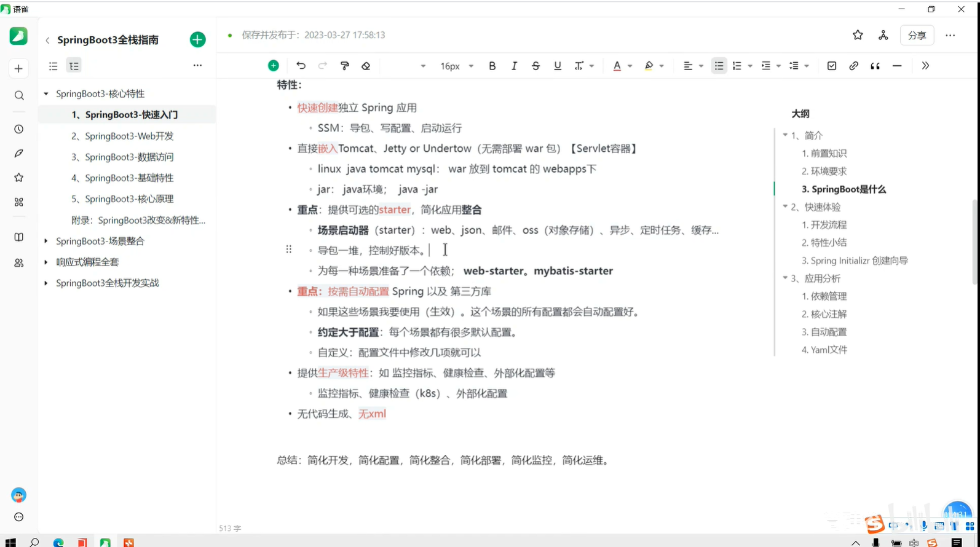This screenshot has width=980, height=547.
Task: Expand the SpringBoot3全栈开发实战 group
Action: pos(46,283)
